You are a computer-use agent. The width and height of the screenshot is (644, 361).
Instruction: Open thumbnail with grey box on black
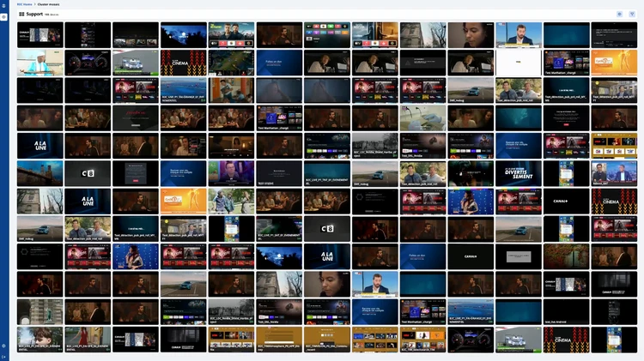[x=519, y=256]
